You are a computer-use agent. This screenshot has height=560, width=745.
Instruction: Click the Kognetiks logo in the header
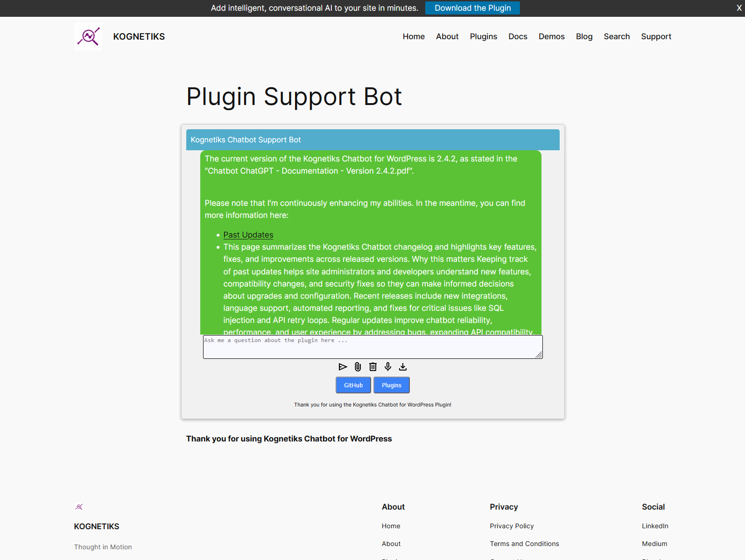click(88, 36)
